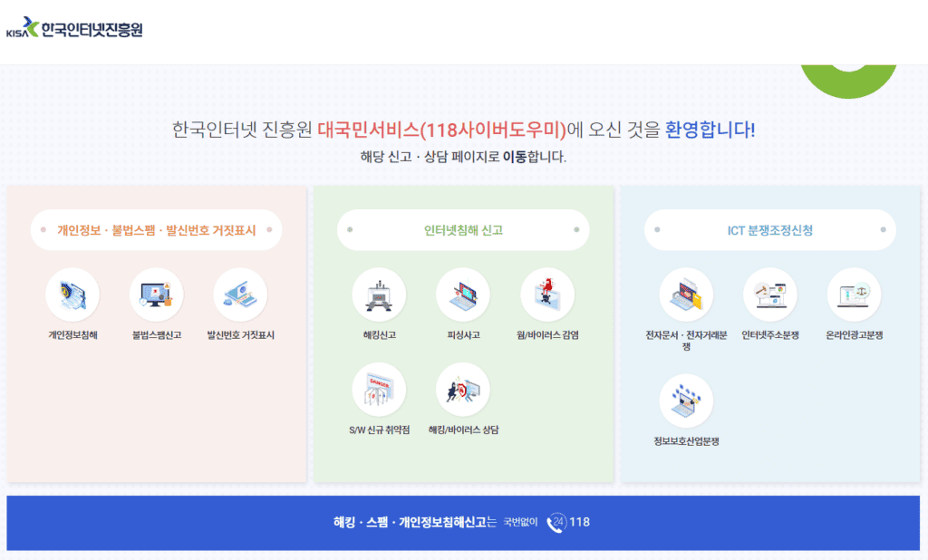
Task: Open the 웜/바이러스 감염 icon
Action: pos(547,294)
